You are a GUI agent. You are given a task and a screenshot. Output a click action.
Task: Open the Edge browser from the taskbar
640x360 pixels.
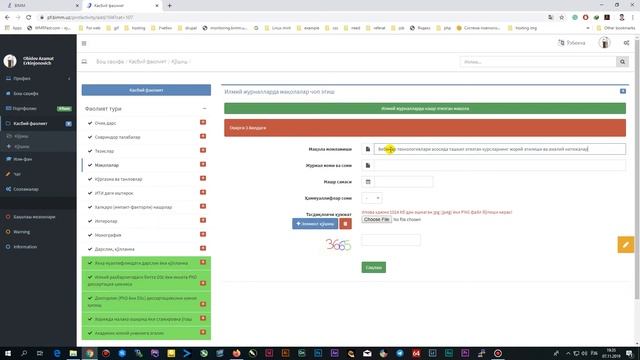pos(57,353)
